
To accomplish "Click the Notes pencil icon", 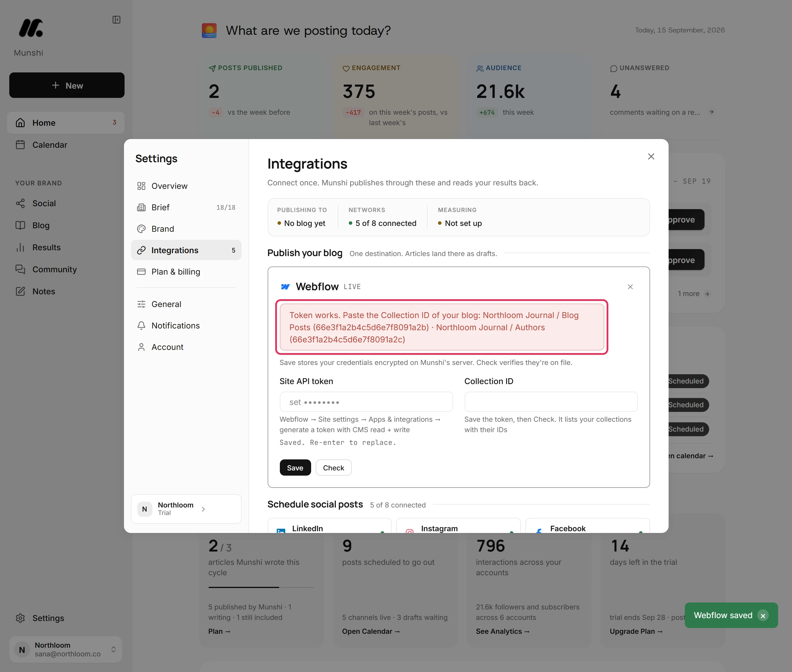I will [x=20, y=291].
